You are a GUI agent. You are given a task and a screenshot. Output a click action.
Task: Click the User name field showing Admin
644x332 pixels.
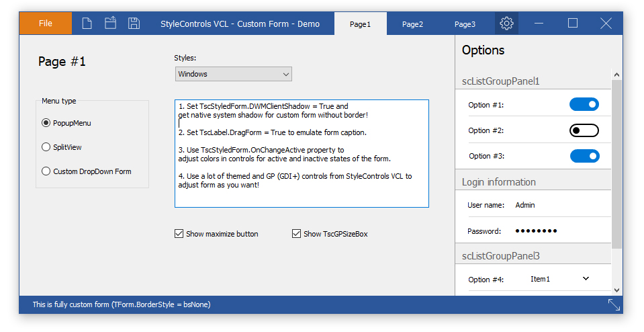pyautogui.click(x=561, y=205)
